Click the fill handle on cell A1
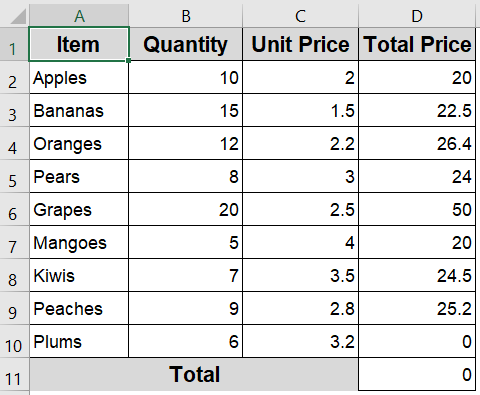Viewport: 480px width, 395px height. 129,60
